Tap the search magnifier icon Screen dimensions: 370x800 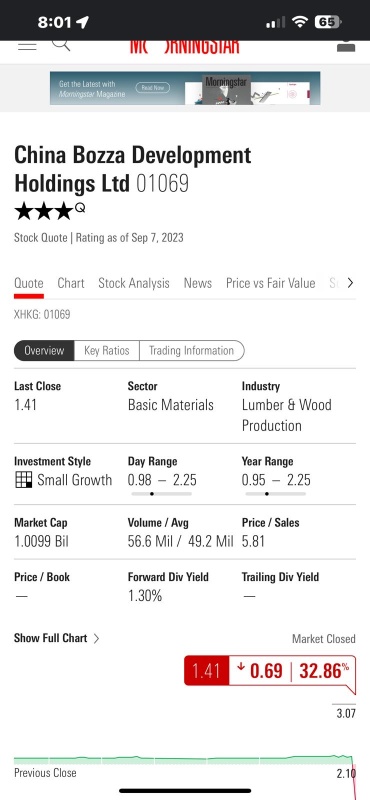[61, 45]
